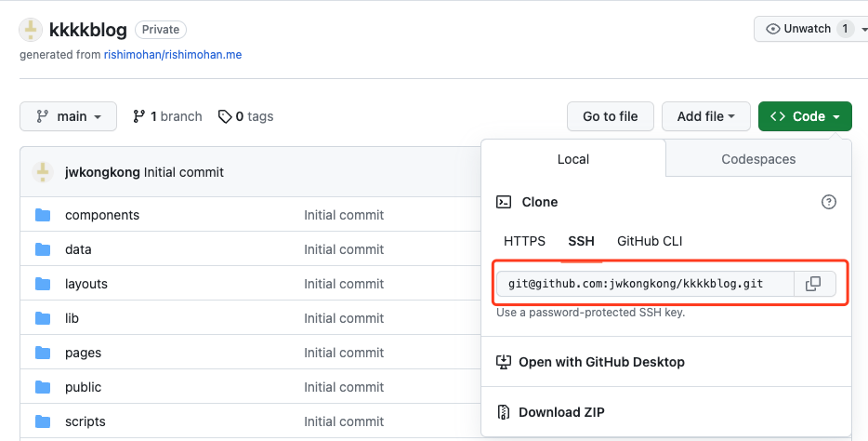Choose Open with GitHub Desktop

(x=601, y=362)
